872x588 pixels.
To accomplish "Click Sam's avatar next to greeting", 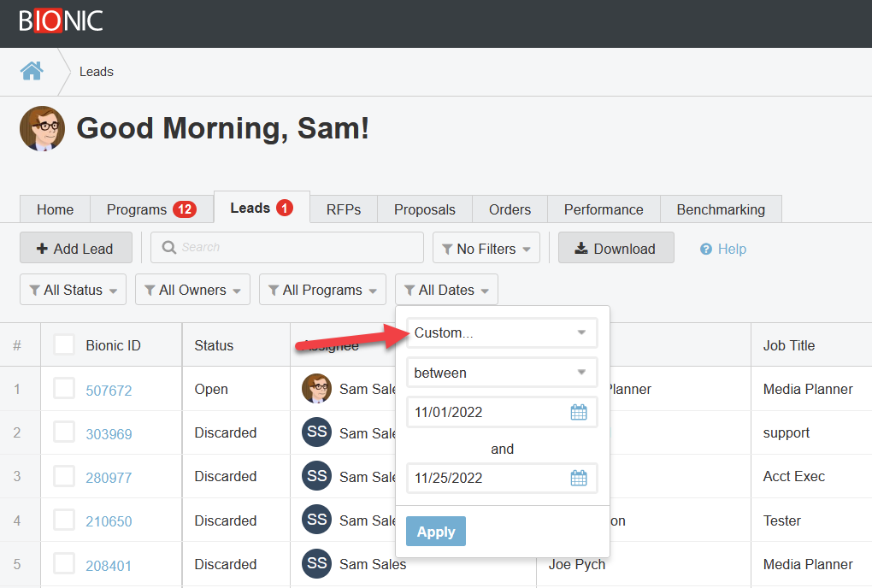I will pos(42,129).
